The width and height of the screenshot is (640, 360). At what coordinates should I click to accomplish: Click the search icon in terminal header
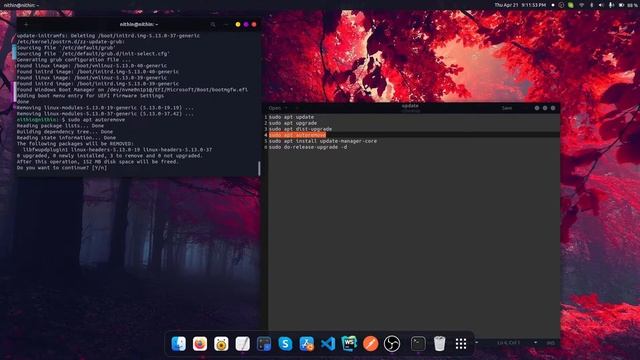[213, 24]
